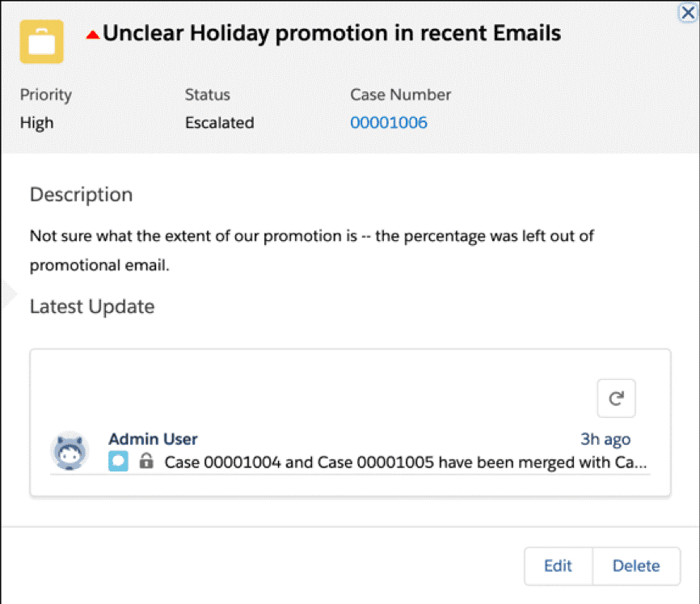Click the merged cases update message

pos(406,463)
